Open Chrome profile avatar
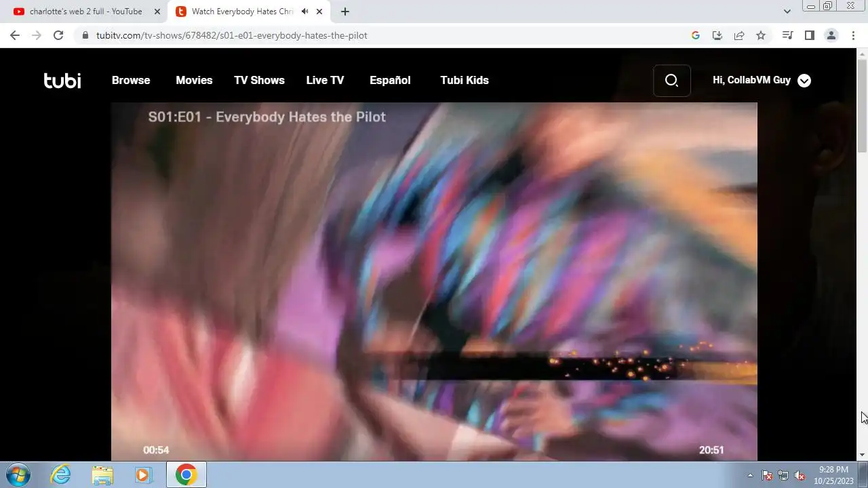The image size is (868, 488). pos(831,35)
